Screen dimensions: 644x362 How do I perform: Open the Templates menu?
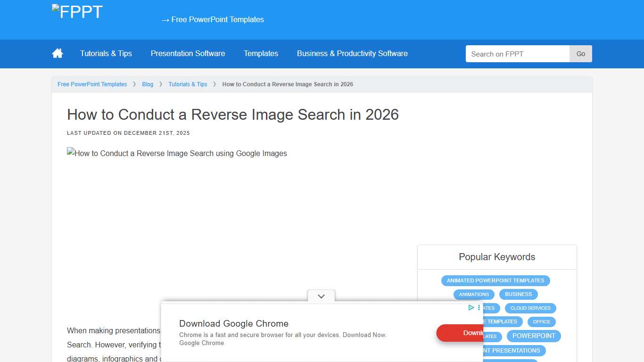point(261,53)
